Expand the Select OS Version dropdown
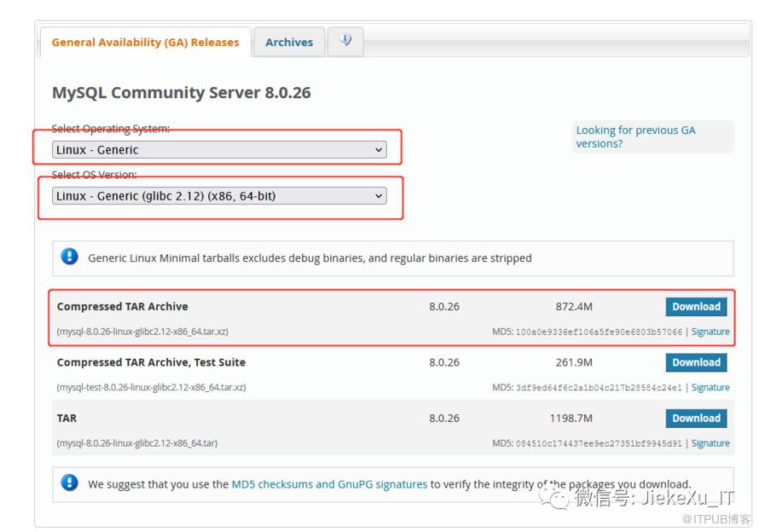The height and width of the screenshot is (532, 759). tap(219, 196)
